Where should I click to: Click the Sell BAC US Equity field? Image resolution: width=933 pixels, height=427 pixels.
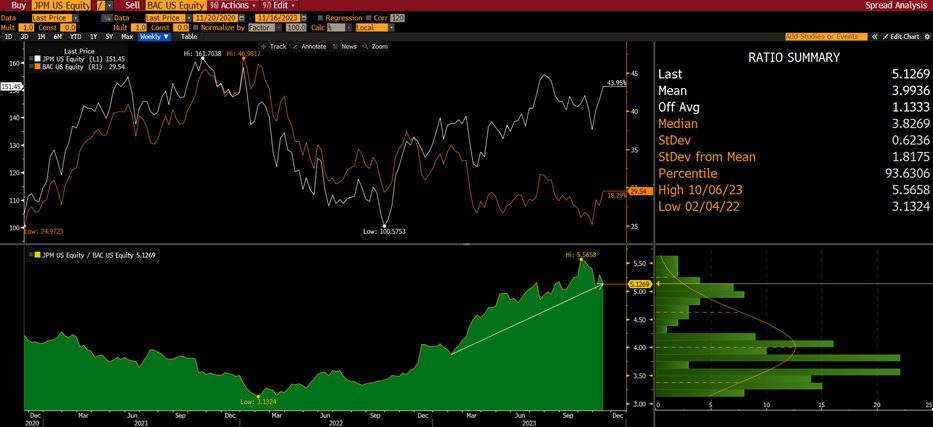pos(175,5)
